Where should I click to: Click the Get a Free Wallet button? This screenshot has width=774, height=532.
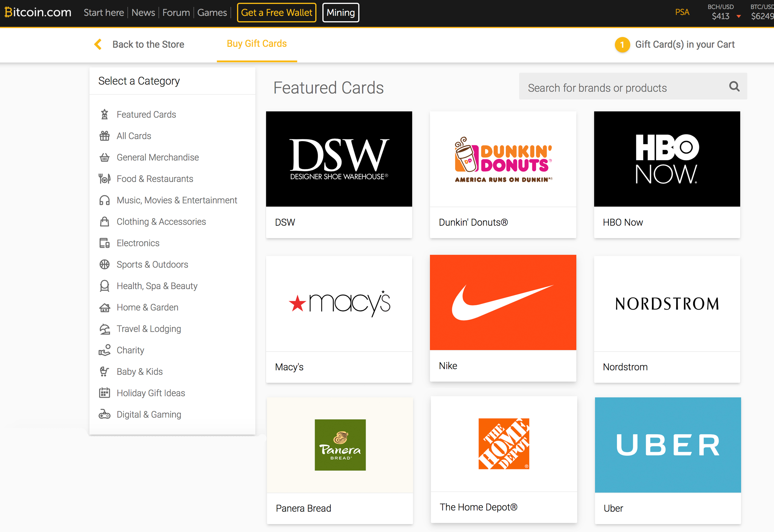pyautogui.click(x=276, y=13)
